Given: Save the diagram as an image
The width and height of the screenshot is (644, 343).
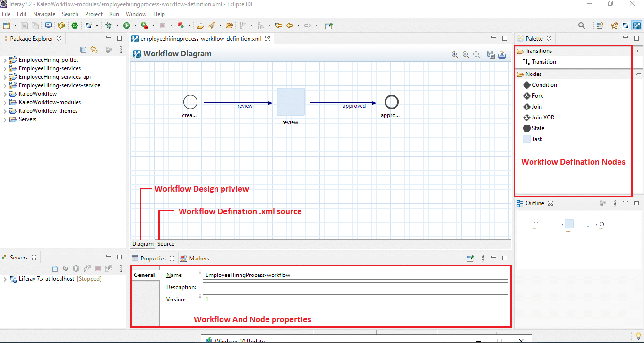Looking at the screenshot, I should coord(490,55).
